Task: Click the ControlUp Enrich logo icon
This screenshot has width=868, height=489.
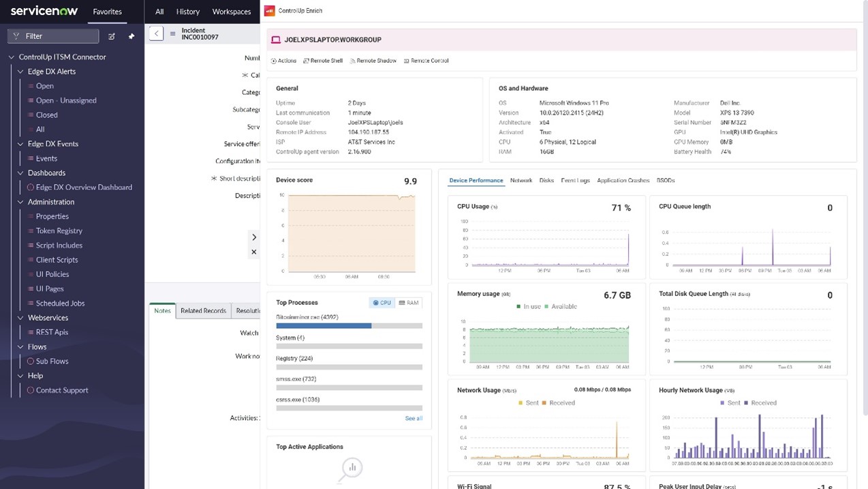Action: pyautogui.click(x=269, y=11)
